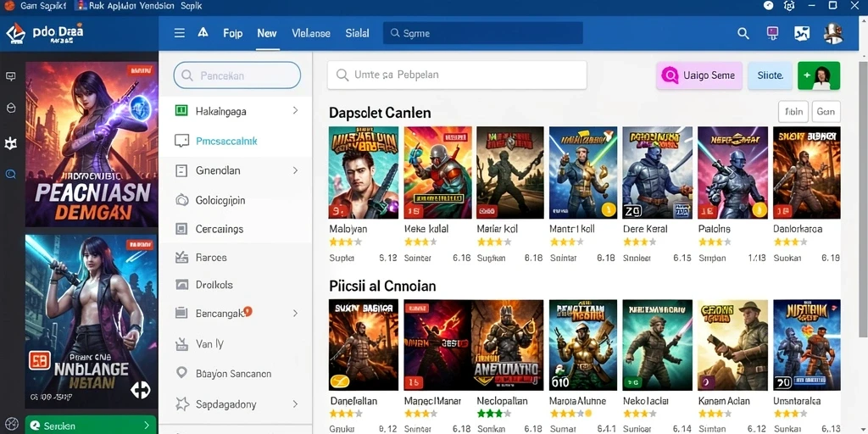This screenshot has height=434, width=868.
Task: Click the Goloicgipin icon
Action: 181,200
